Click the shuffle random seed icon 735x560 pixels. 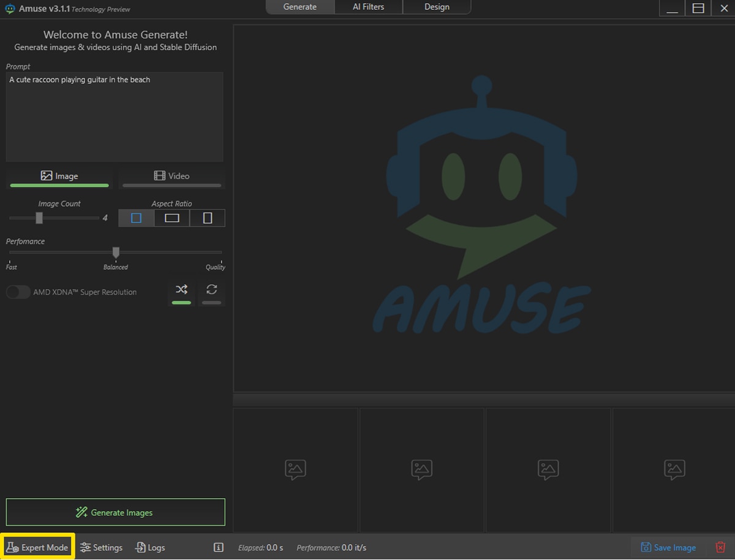(x=181, y=290)
